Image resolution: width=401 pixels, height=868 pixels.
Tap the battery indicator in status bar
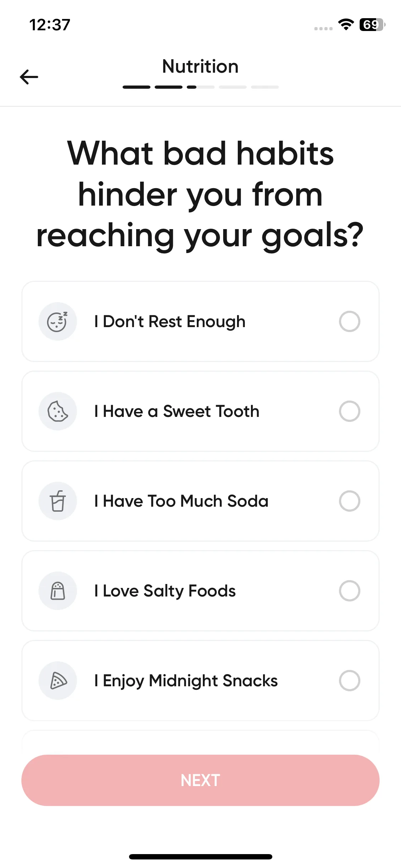coord(372,25)
